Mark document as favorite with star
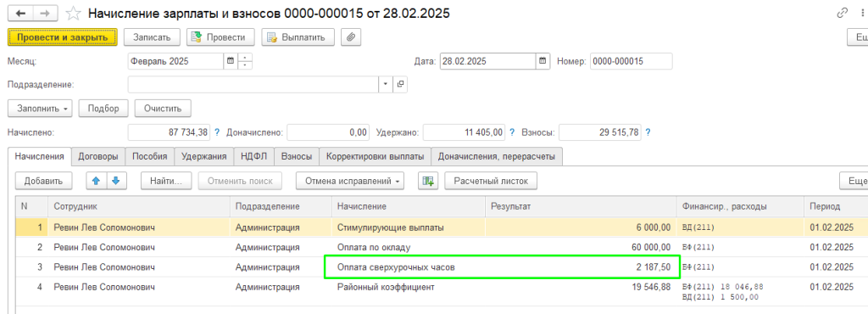Image resolution: width=868 pixels, height=314 pixels. point(73,14)
